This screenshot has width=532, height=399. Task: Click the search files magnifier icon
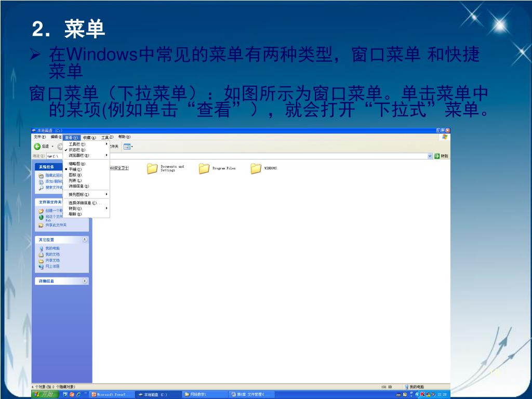point(41,188)
